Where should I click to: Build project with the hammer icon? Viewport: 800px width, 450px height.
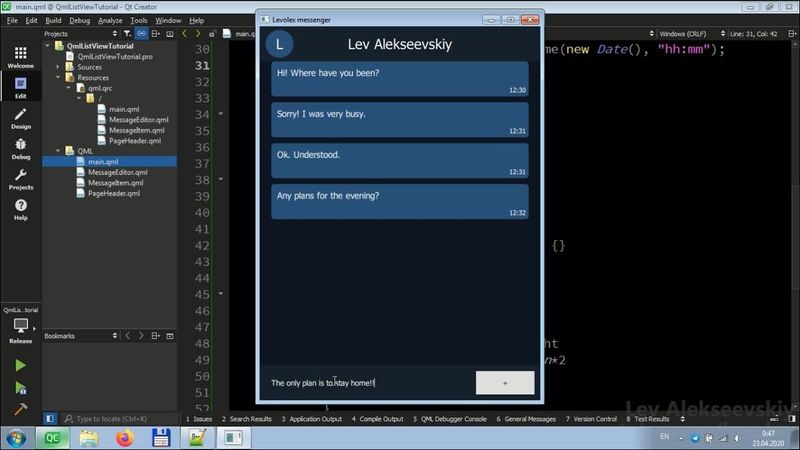[20, 409]
